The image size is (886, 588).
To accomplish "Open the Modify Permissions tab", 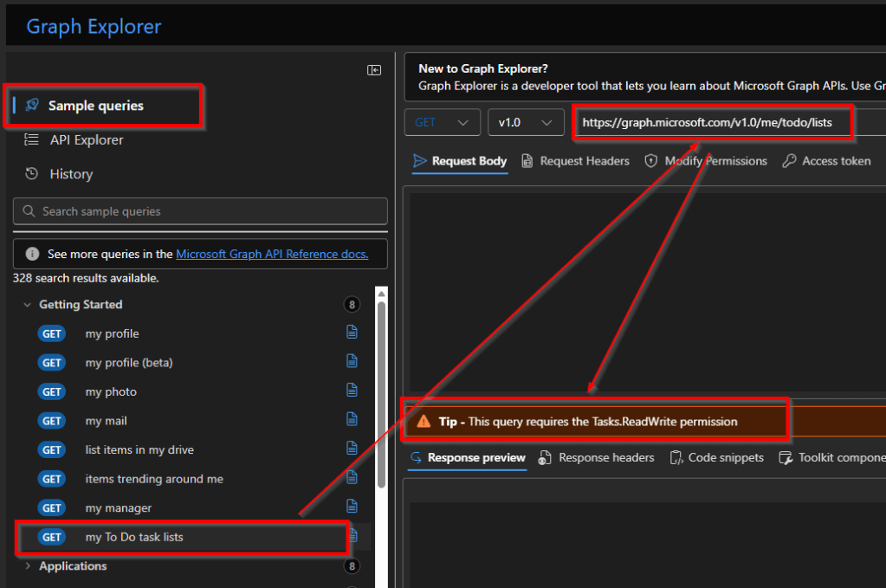I will 706,161.
